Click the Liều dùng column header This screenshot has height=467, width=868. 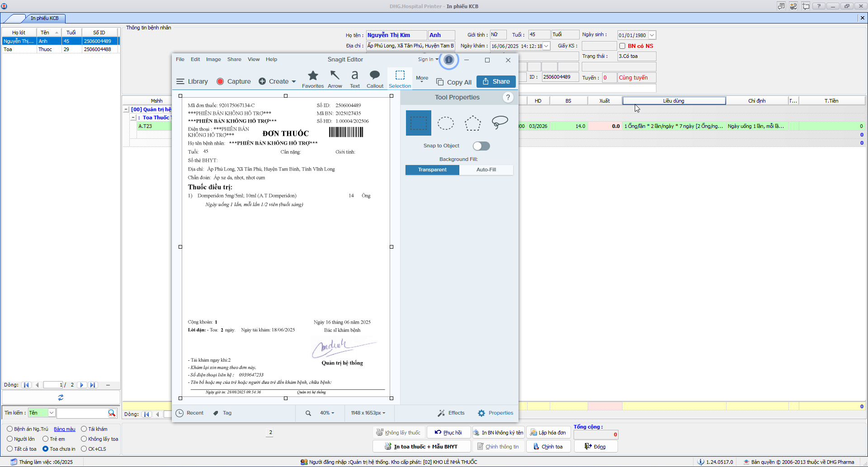point(674,101)
